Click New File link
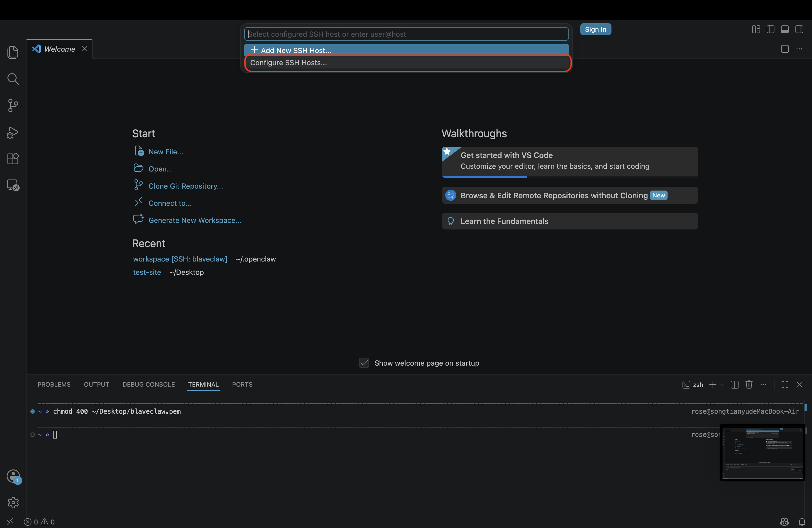The width and height of the screenshot is (812, 528). 166,152
